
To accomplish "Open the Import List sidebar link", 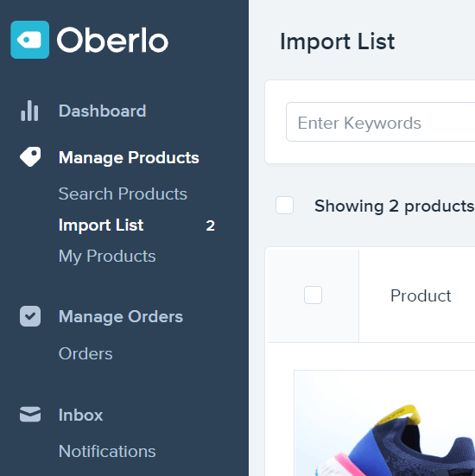I will click(x=101, y=225).
